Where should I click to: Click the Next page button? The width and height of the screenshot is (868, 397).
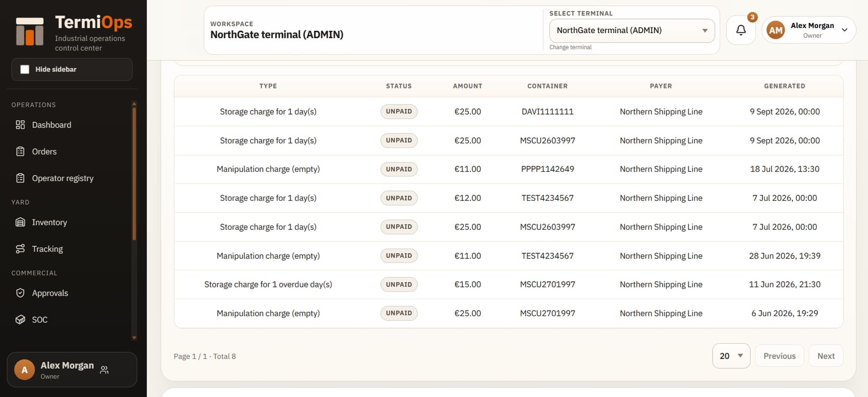pyautogui.click(x=826, y=356)
